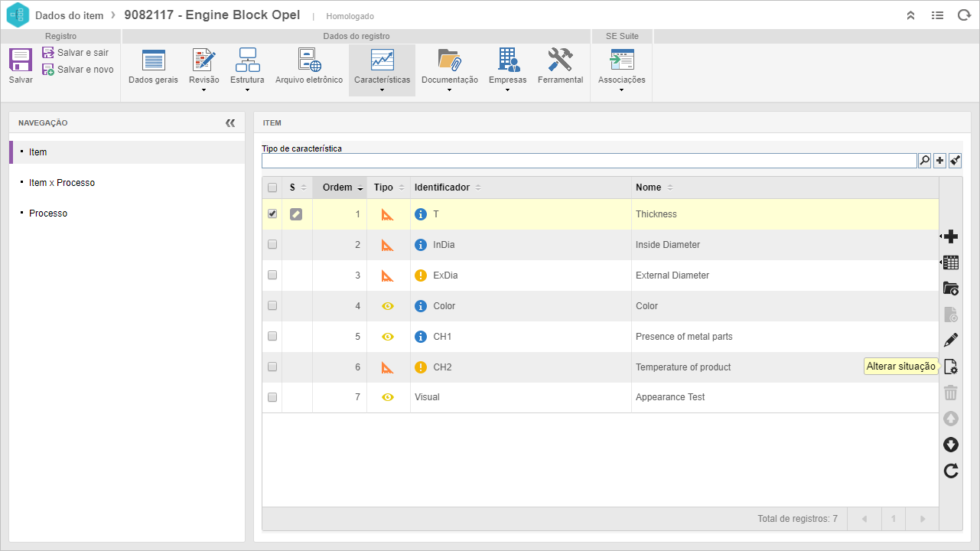Open the Empresas ribbon item

507,66
